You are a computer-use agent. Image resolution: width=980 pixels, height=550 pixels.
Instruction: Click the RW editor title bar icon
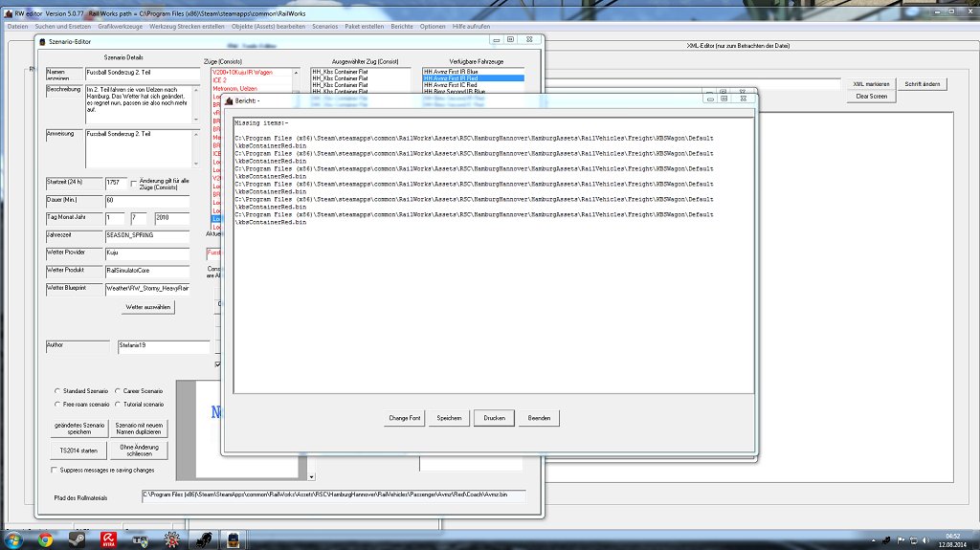[x=9, y=13]
